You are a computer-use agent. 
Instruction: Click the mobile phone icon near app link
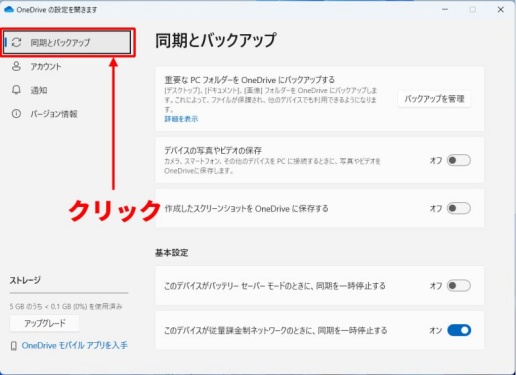14,346
